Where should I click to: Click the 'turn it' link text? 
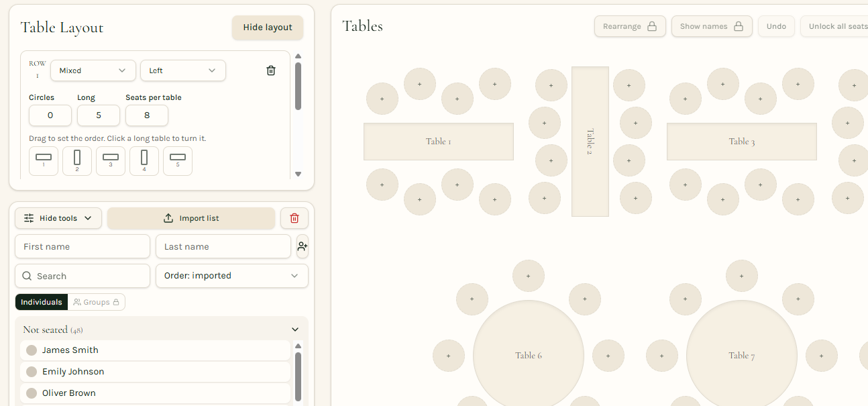[193, 138]
